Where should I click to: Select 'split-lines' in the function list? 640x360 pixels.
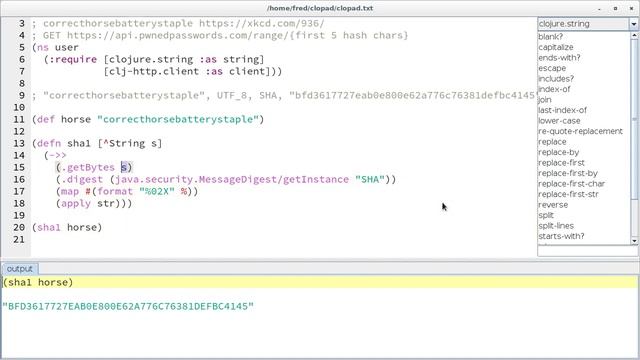[x=556, y=226]
